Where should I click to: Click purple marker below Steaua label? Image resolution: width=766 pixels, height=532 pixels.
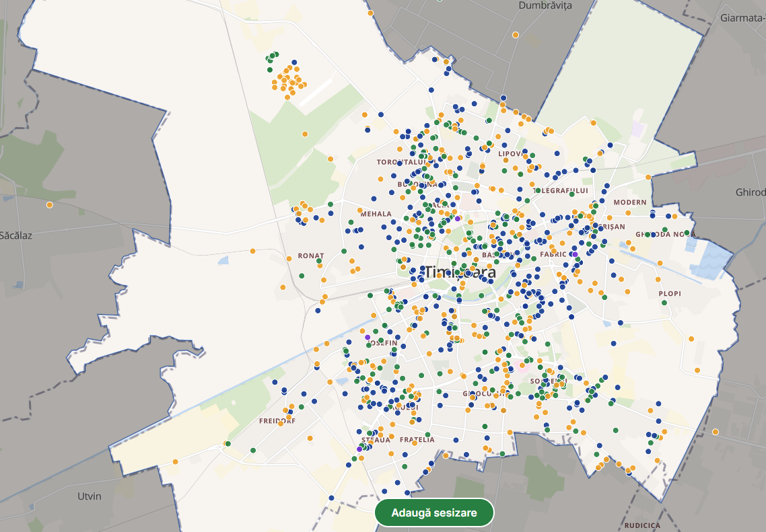[x=359, y=449]
